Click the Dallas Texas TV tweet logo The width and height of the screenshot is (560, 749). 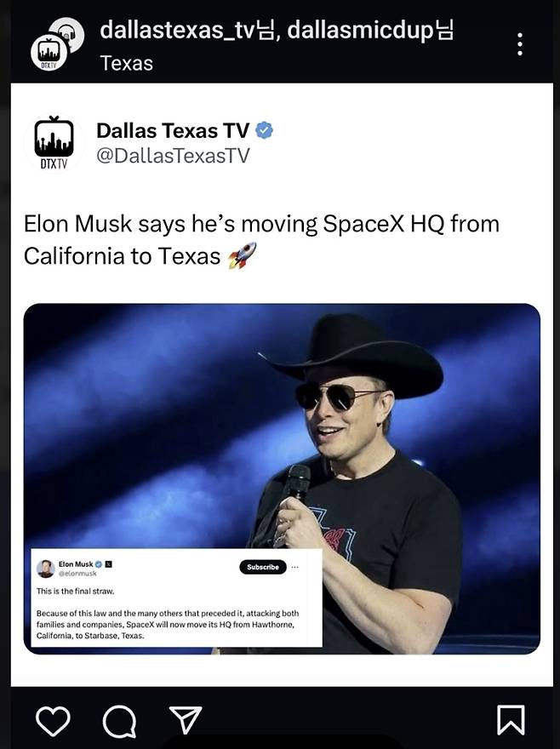54,142
